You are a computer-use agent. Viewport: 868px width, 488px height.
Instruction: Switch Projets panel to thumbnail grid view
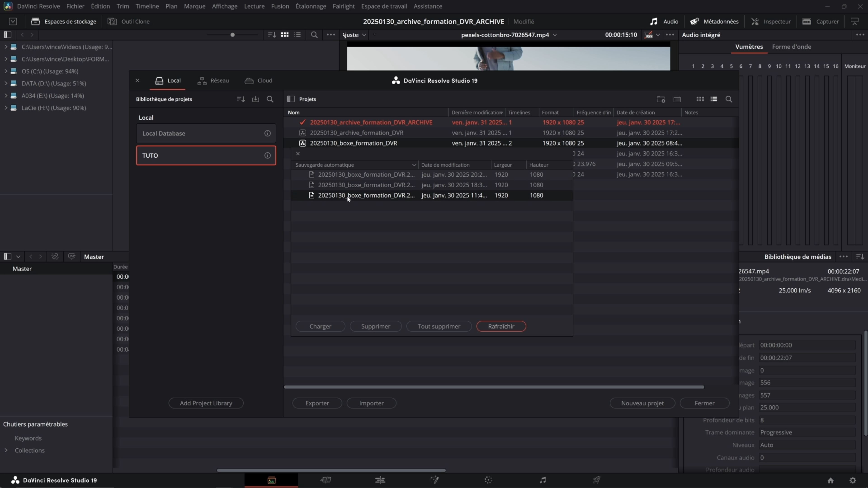[700, 99]
